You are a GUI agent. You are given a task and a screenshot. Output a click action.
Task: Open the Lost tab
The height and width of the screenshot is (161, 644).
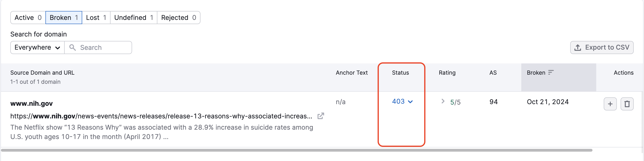point(96,18)
